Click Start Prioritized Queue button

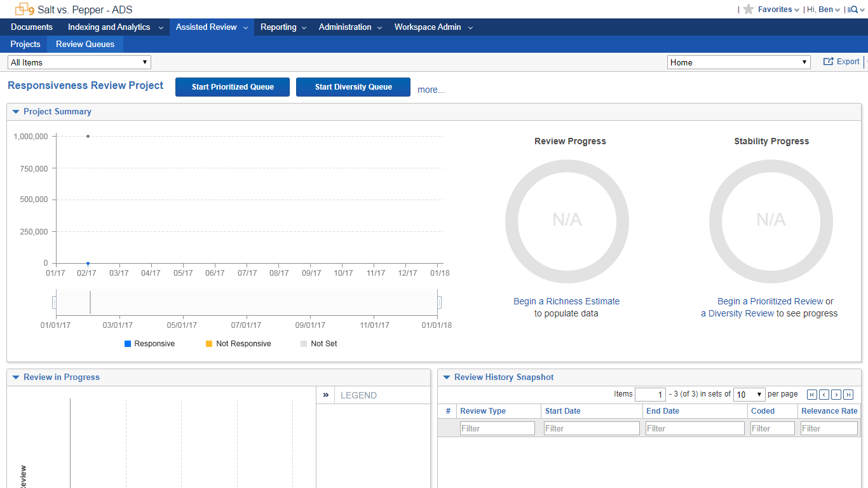[233, 87]
